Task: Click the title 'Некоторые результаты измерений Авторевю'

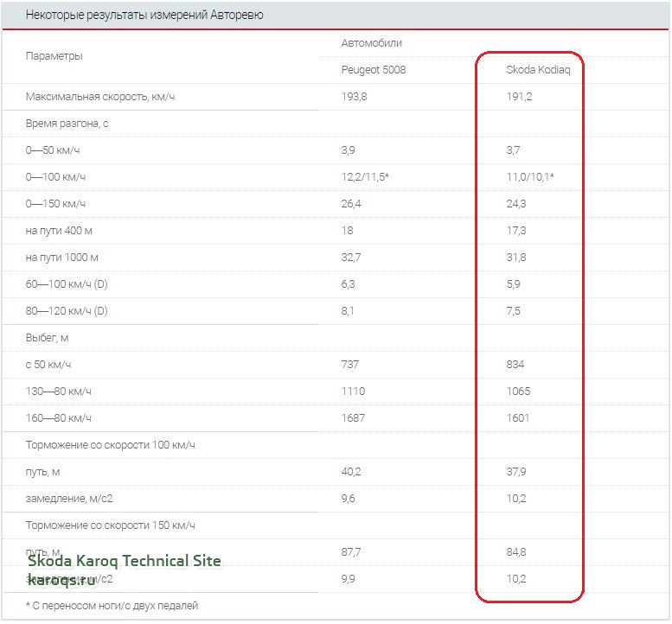Action: [x=144, y=15]
